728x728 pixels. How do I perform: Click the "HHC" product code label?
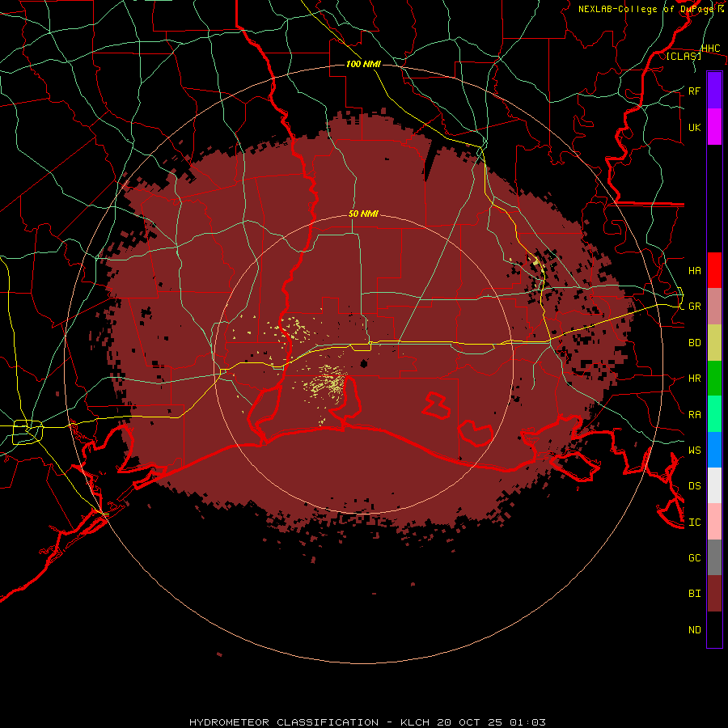click(x=710, y=49)
